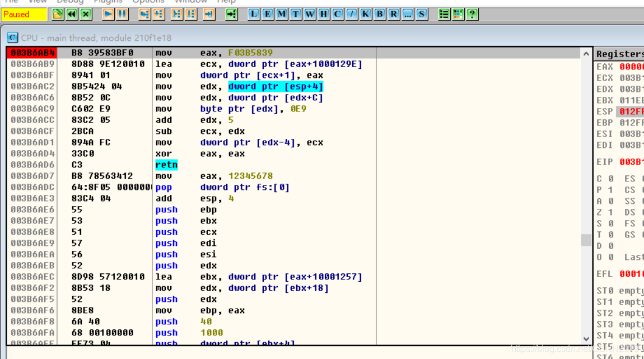The height and width of the screenshot is (359, 644).
Task: Show Run trace via ellipsis icon
Action: click(408, 15)
